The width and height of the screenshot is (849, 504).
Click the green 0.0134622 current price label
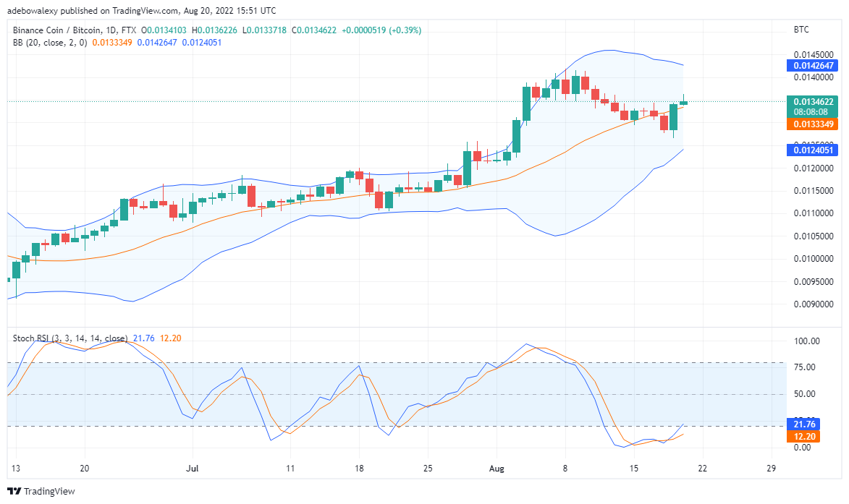[812, 102]
